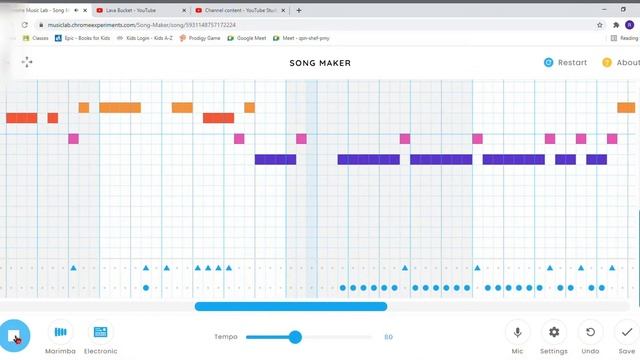Viewport: 640px width, 360px height.
Task: Mute the Music Lab tab audio icon
Action: click(76, 10)
